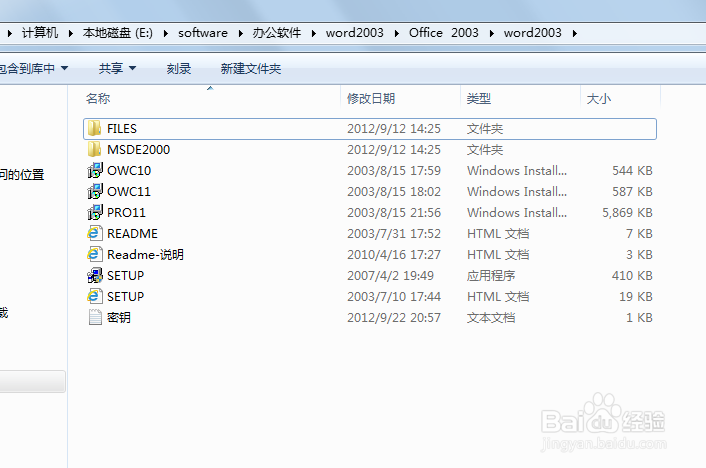Go to 计算机 in address bar
Viewport: 706px width, 468px height.
click(x=40, y=33)
